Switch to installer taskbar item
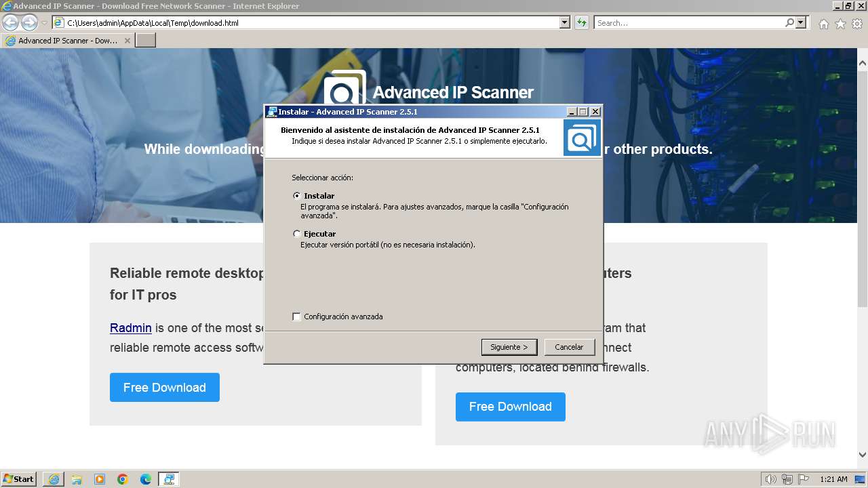 pyautogui.click(x=169, y=479)
